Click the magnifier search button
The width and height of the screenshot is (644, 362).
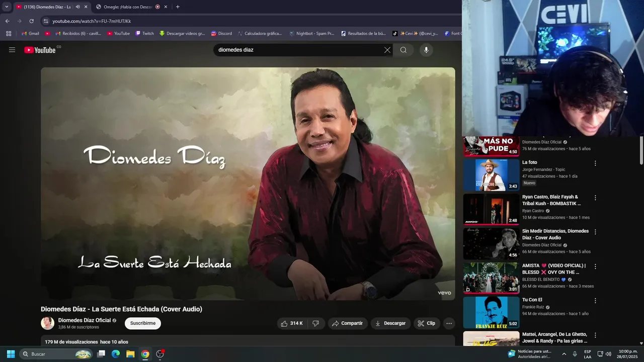click(x=404, y=50)
